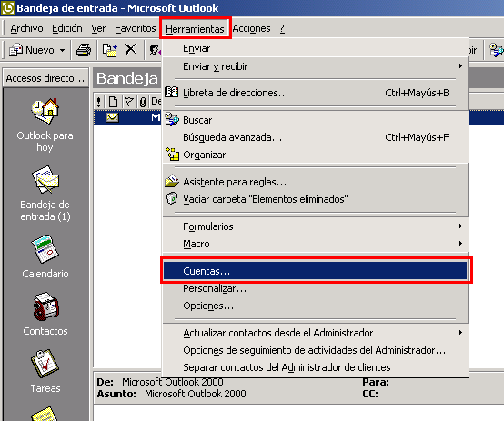Viewport: 504px width, 421px height.
Task: Open the Tareas shortcut
Action: click(45, 372)
